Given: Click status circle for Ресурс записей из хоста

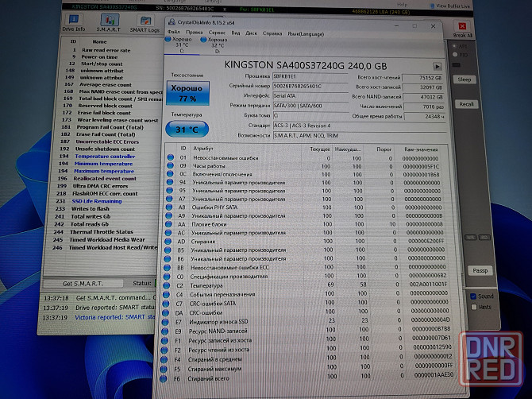Looking at the screenshot, I should [164, 341].
